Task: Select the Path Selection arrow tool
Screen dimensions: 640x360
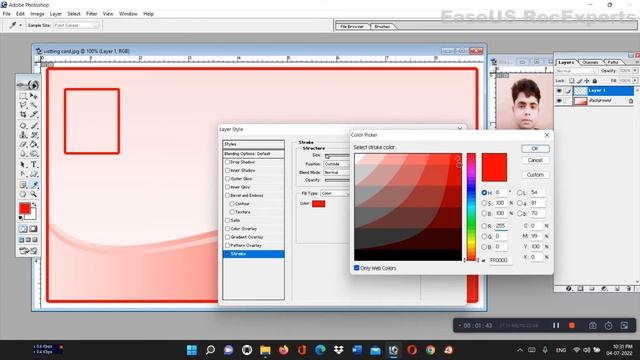Action: 23,164
